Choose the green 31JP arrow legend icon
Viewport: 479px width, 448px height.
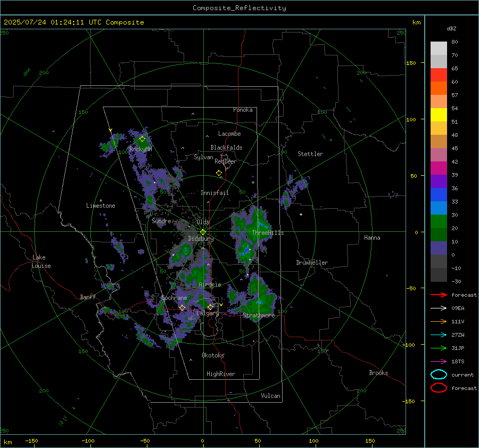(439, 348)
